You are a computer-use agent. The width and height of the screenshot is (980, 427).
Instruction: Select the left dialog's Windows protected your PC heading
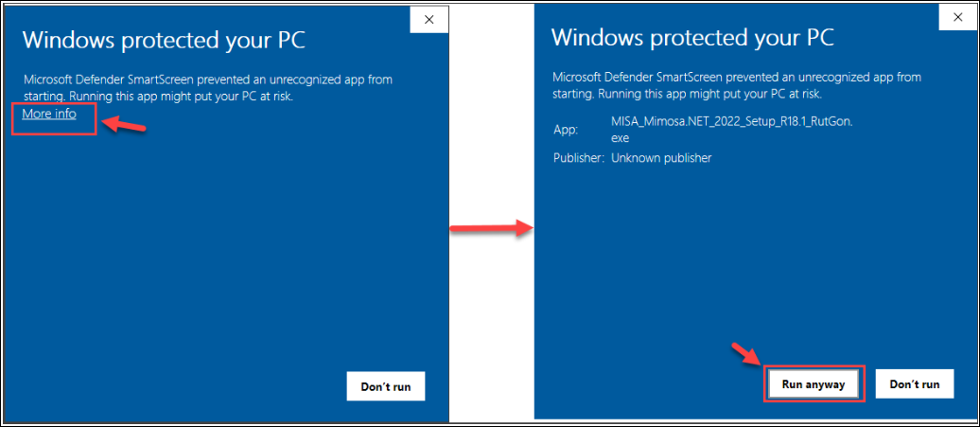(164, 41)
